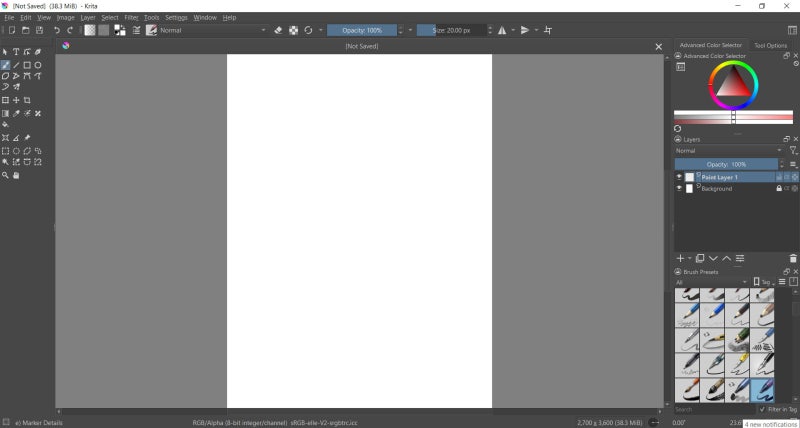Screen dimensions: 800x428
Task: Toggle wrap around mode
Action: click(x=548, y=31)
